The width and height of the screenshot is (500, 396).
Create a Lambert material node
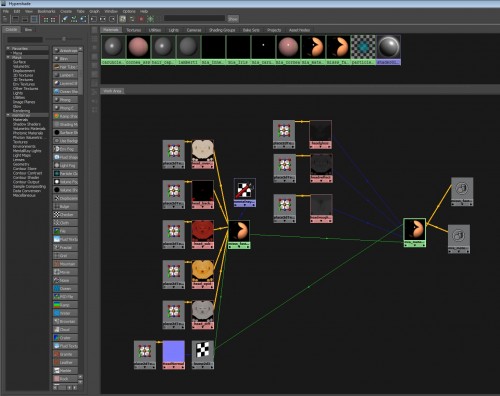pos(65,75)
